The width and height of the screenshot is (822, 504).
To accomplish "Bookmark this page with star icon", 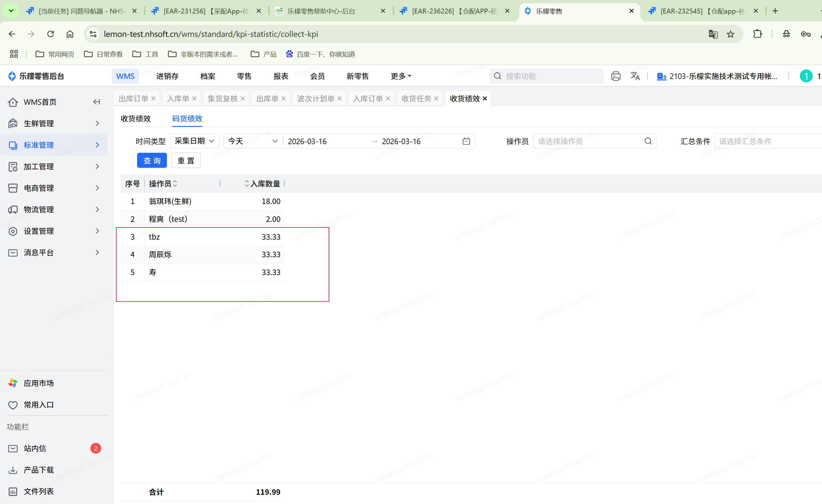I will (730, 34).
